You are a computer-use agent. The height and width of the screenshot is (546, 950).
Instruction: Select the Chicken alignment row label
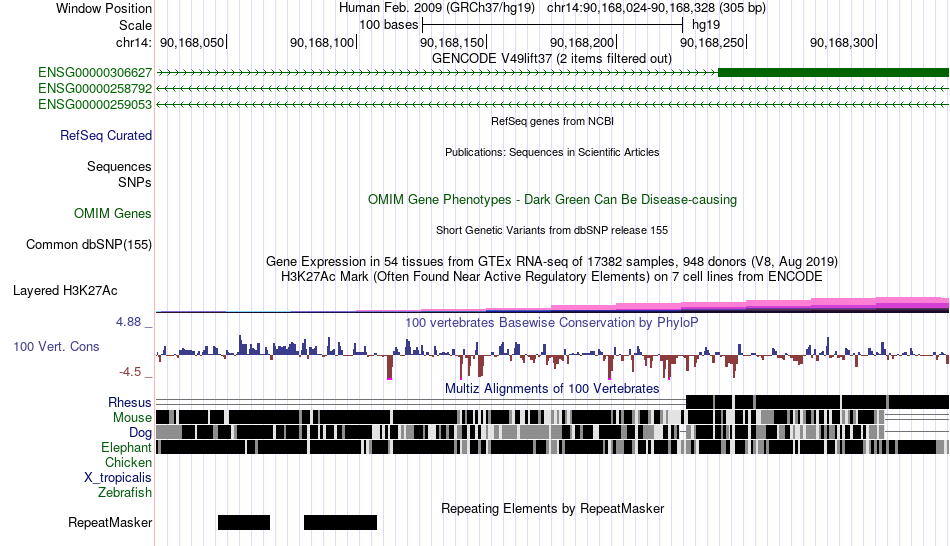(x=128, y=462)
